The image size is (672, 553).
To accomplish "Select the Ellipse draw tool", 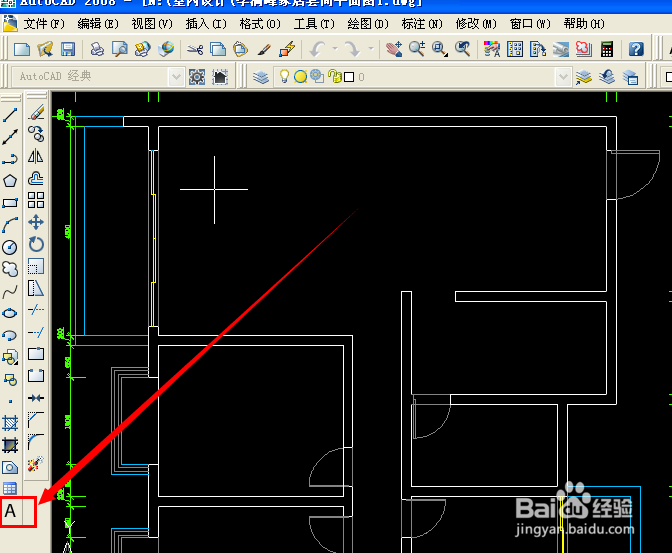I will click(x=10, y=313).
